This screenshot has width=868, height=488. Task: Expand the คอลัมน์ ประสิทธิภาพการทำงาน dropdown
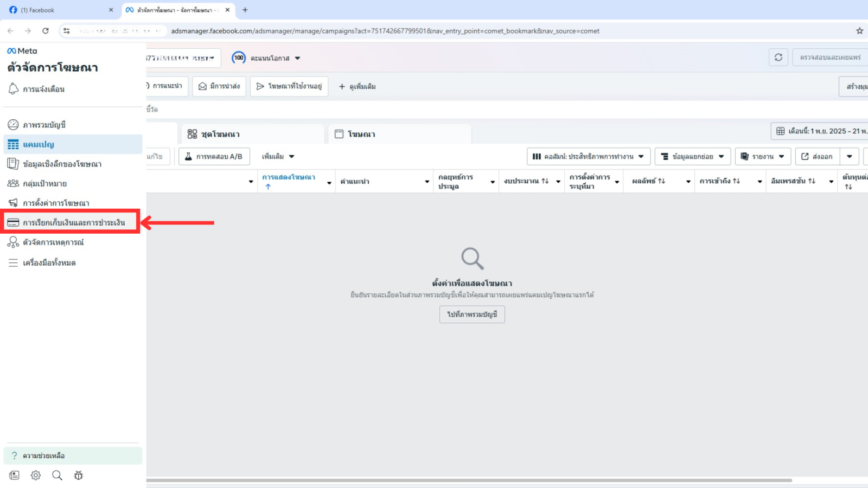tap(589, 157)
